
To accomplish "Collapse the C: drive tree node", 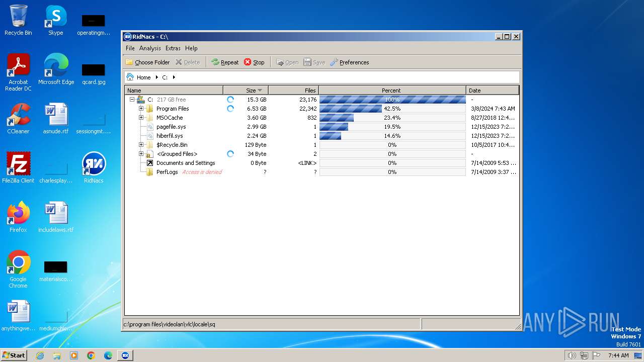I will 132,100.
